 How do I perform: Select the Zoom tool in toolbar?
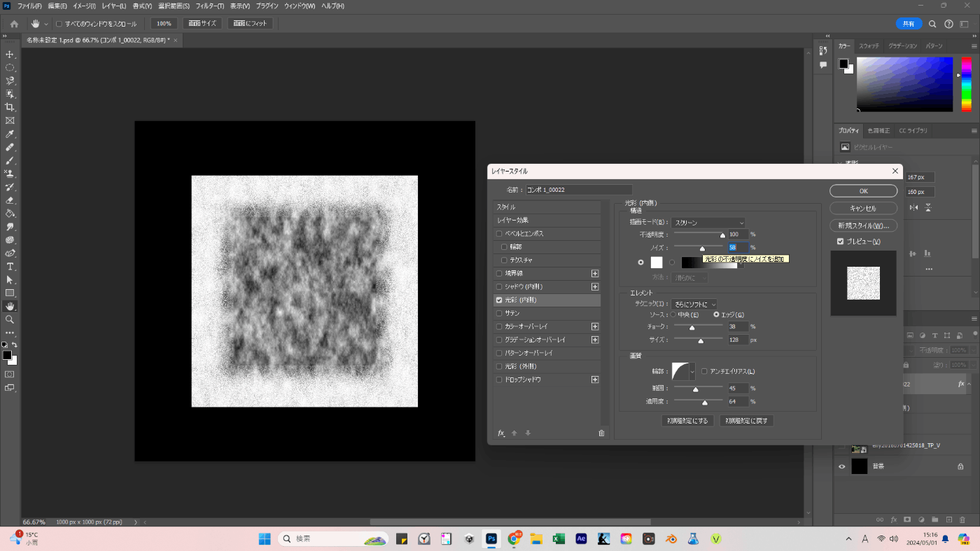click(10, 319)
